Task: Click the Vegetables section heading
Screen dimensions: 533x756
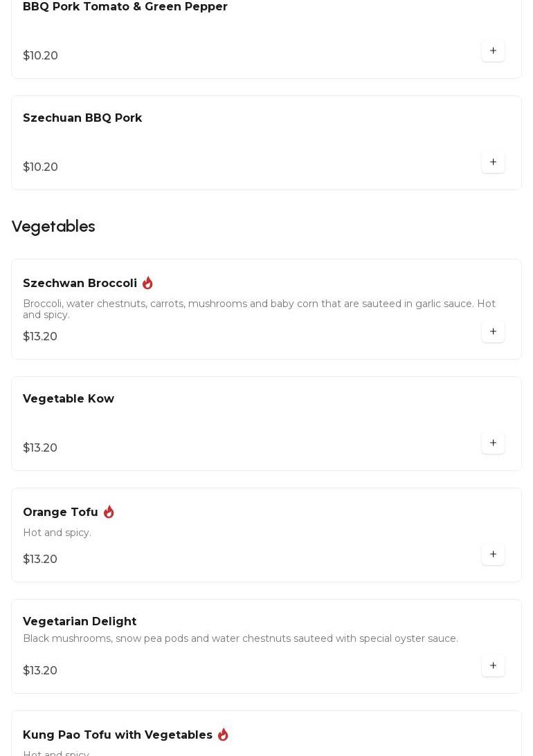Action: tap(53, 226)
